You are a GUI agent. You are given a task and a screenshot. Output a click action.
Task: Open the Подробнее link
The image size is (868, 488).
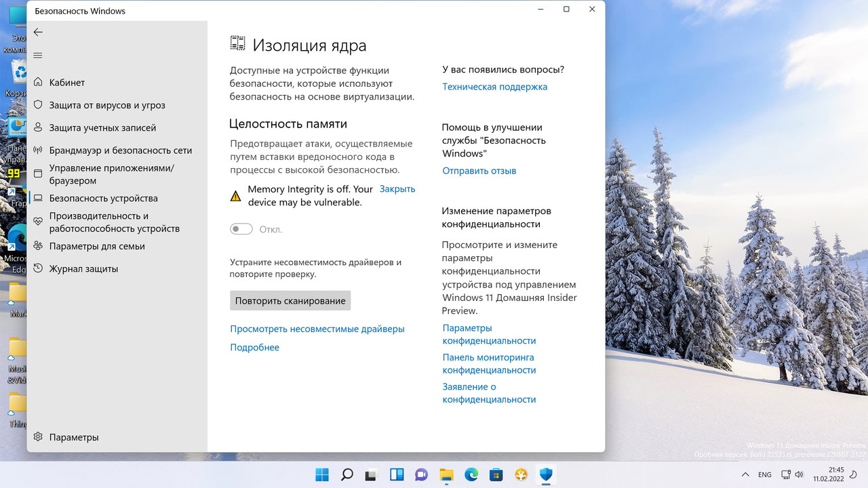pos(255,347)
